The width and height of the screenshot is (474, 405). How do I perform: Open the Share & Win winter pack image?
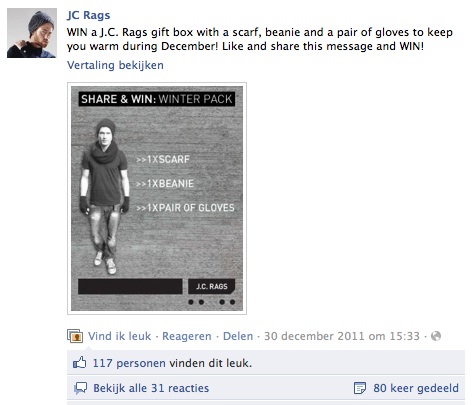point(157,198)
